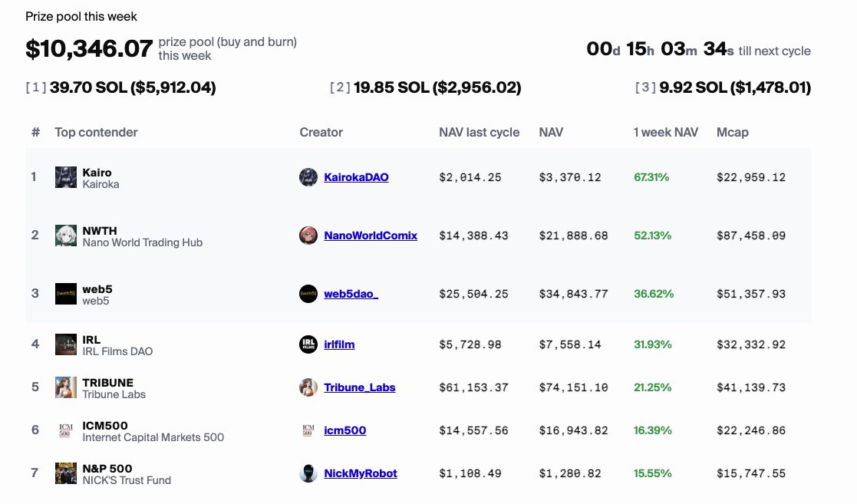857x504 pixels.
Task: Open the Tribune_Labs creator link
Action: (x=360, y=387)
